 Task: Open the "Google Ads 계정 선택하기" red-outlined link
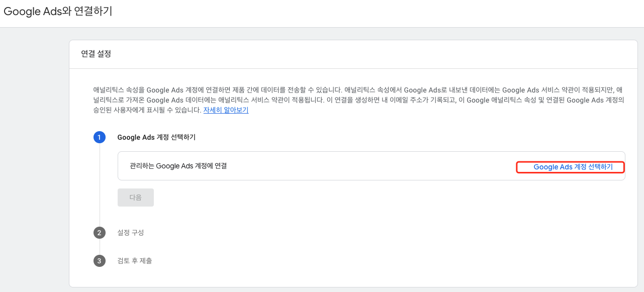[x=570, y=166]
